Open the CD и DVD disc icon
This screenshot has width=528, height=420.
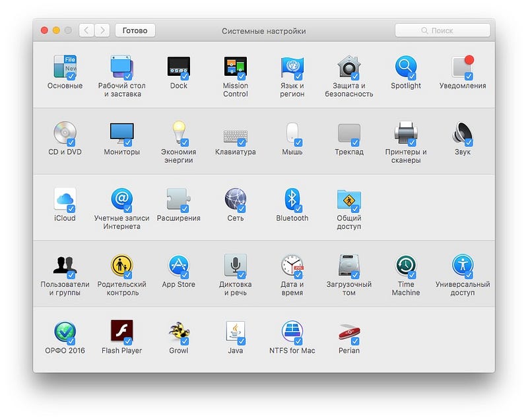(65, 133)
